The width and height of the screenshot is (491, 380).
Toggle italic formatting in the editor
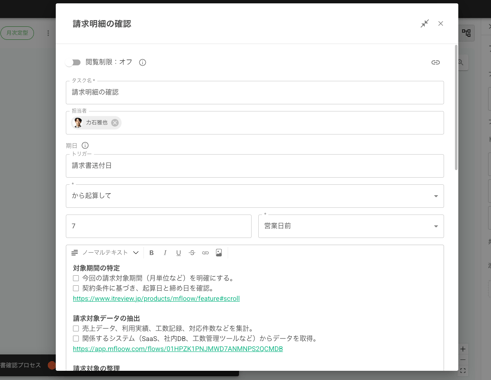point(165,253)
